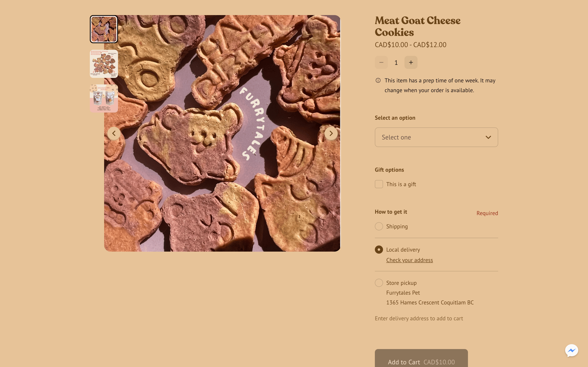The image size is (588, 367).
Task: Click the quantity number field
Action: coord(396,63)
